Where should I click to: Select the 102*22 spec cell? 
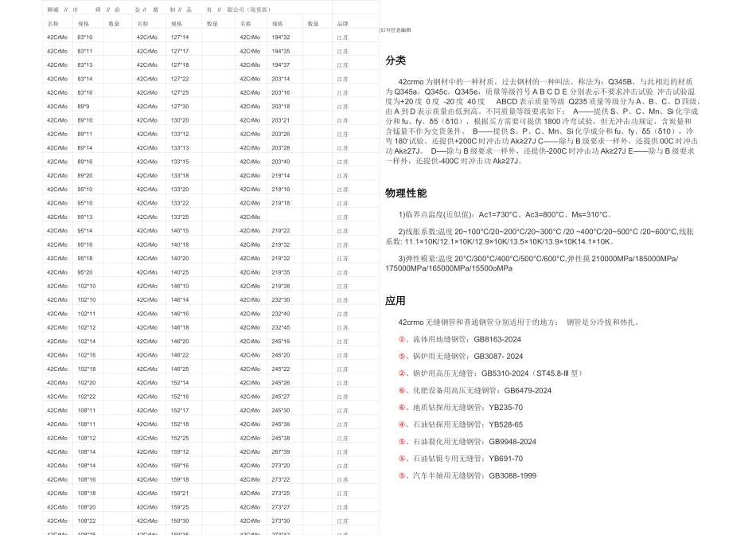tap(87, 396)
